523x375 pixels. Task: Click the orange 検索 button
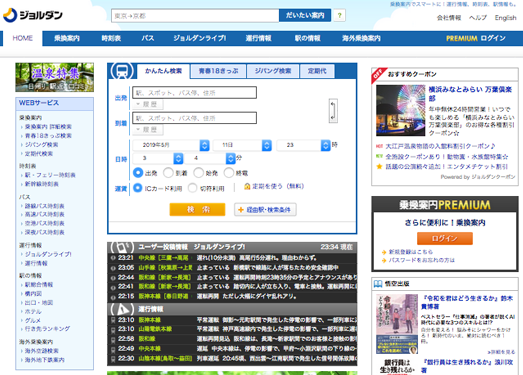[x=197, y=210]
